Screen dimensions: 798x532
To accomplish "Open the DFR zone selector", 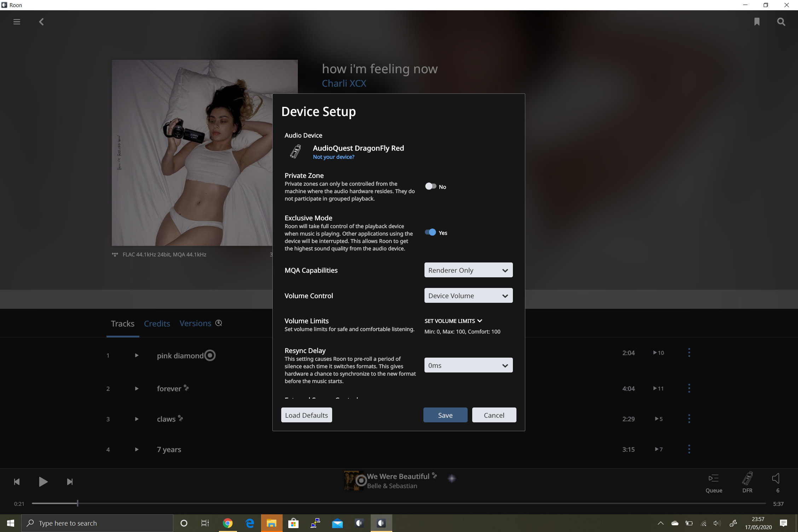I will (747, 483).
